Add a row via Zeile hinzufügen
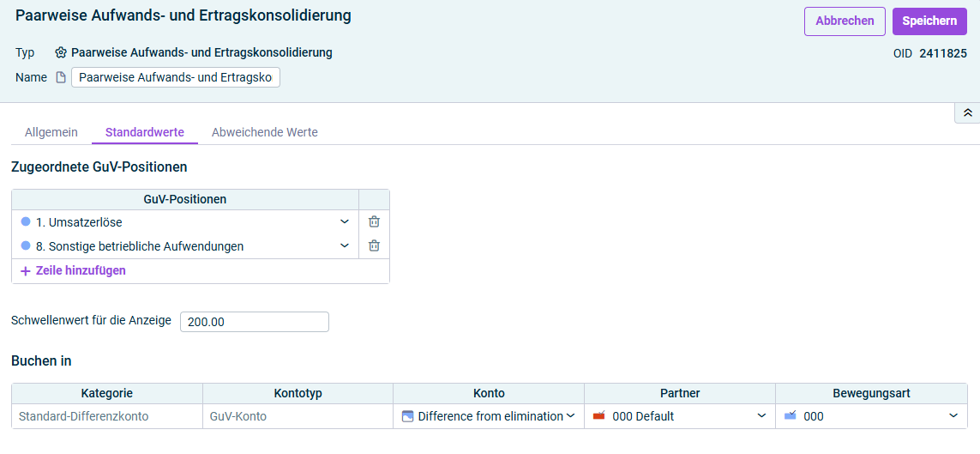The width and height of the screenshot is (980, 454). (x=74, y=271)
